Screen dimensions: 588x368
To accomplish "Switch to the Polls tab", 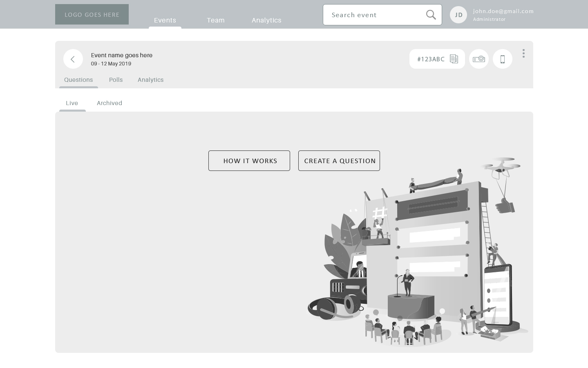I will pos(116,80).
